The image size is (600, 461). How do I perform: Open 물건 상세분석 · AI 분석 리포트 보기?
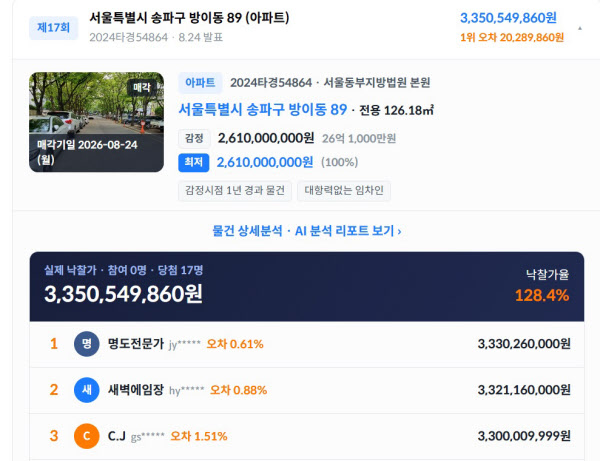(307, 231)
